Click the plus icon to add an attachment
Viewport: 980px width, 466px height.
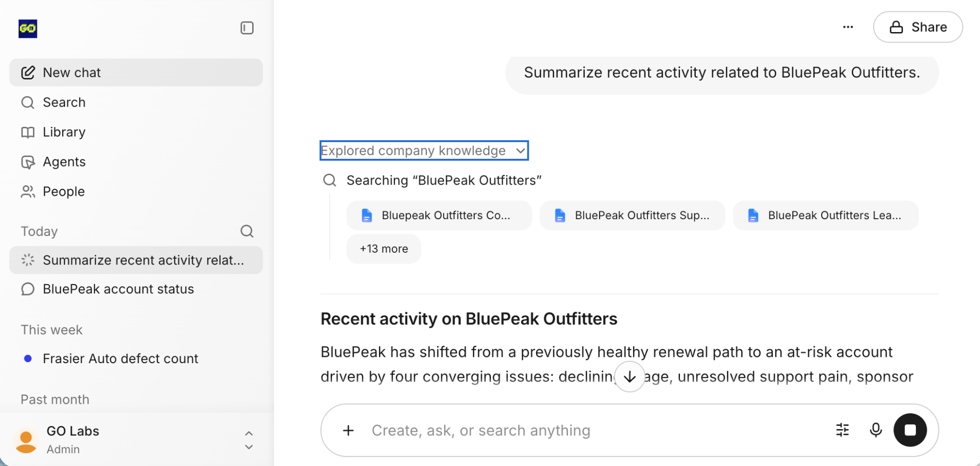pos(348,431)
